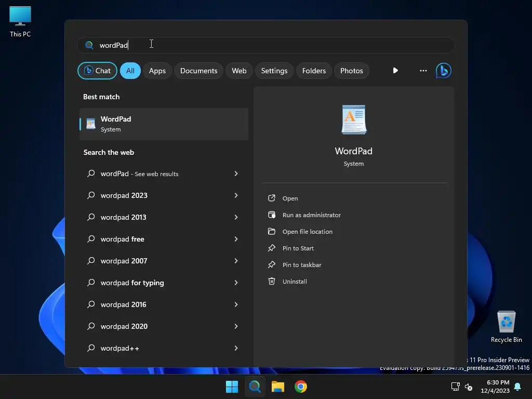The width and height of the screenshot is (532, 399).
Task: Select the 'wordpad++' web suggestion
Action: click(164, 348)
